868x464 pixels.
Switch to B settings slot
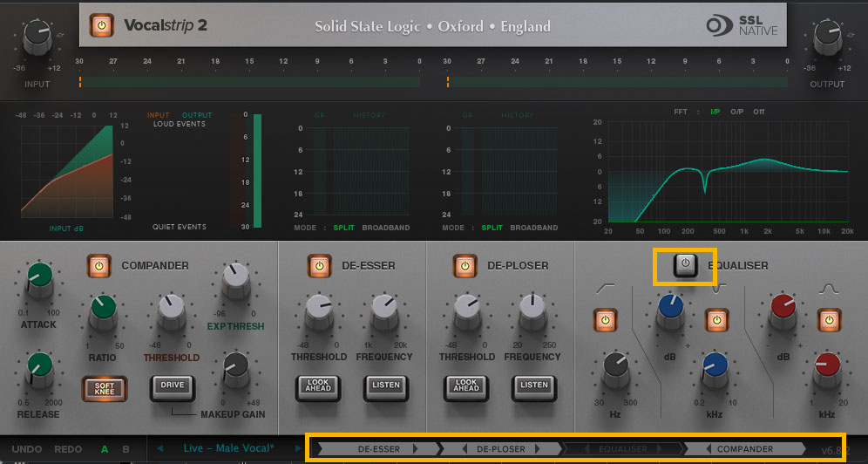coord(125,449)
